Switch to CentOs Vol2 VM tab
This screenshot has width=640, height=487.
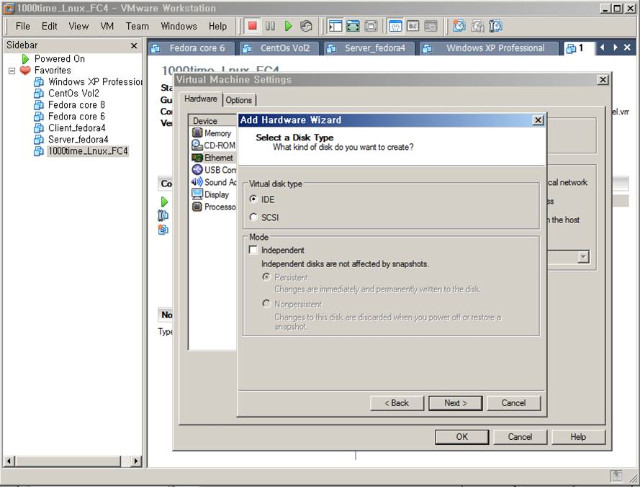[280, 48]
